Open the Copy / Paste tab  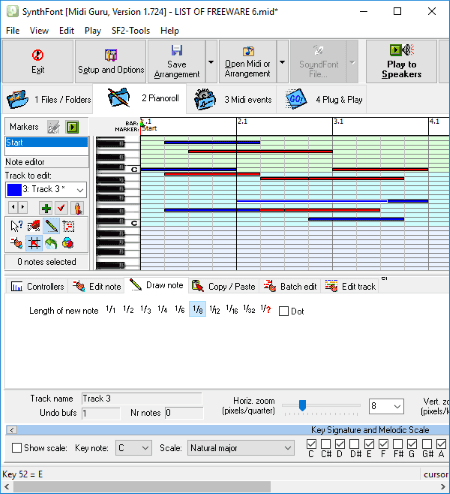point(223,286)
